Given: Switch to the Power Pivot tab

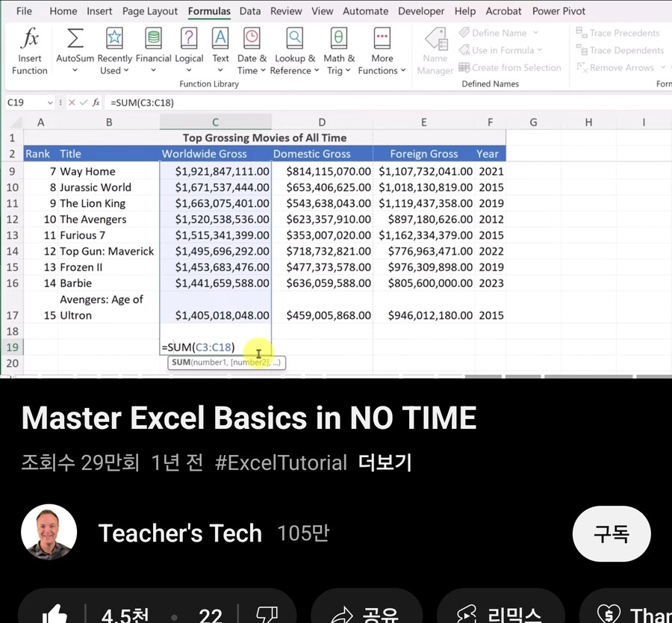Looking at the screenshot, I should click(x=559, y=10).
